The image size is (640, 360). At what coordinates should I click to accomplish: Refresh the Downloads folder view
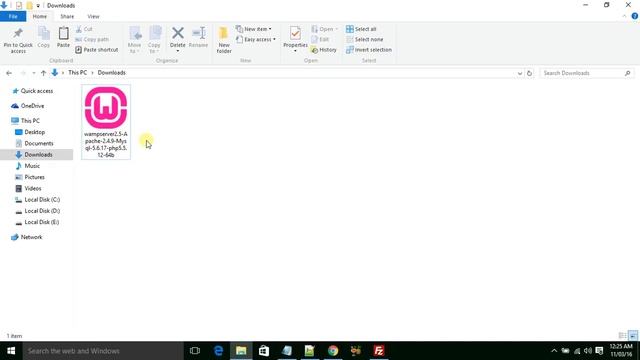point(529,73)
